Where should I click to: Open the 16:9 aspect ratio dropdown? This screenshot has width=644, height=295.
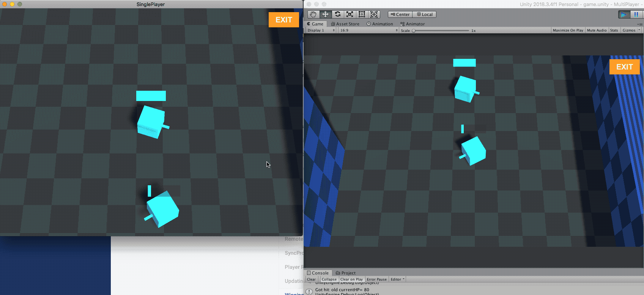(368, 30)
